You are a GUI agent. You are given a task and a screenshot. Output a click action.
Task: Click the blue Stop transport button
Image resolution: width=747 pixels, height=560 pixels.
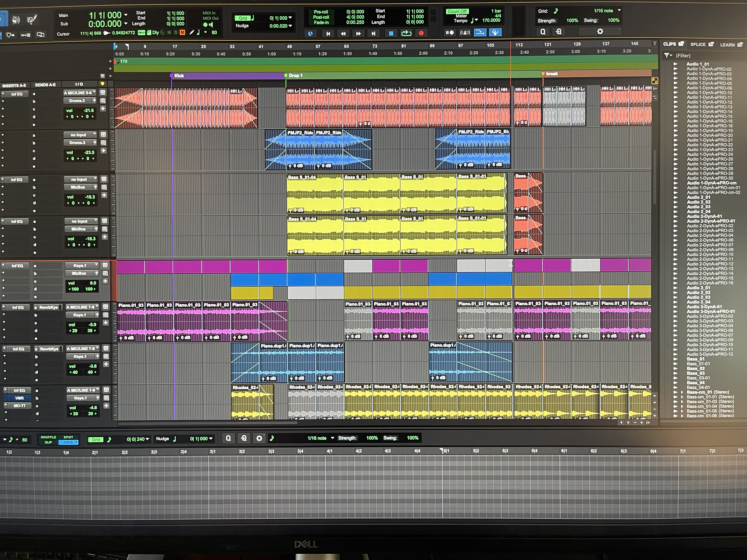pyautogui.click(x=391, y=33)
